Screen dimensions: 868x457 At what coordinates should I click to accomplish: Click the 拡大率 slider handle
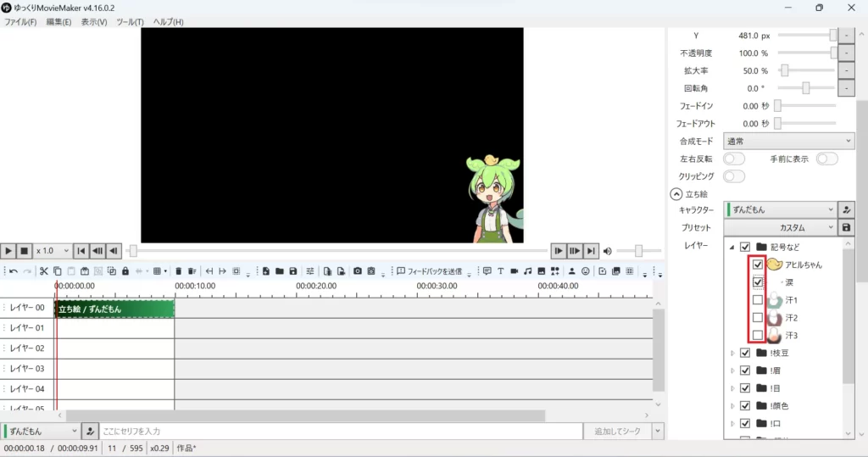[x=784, y=71]
